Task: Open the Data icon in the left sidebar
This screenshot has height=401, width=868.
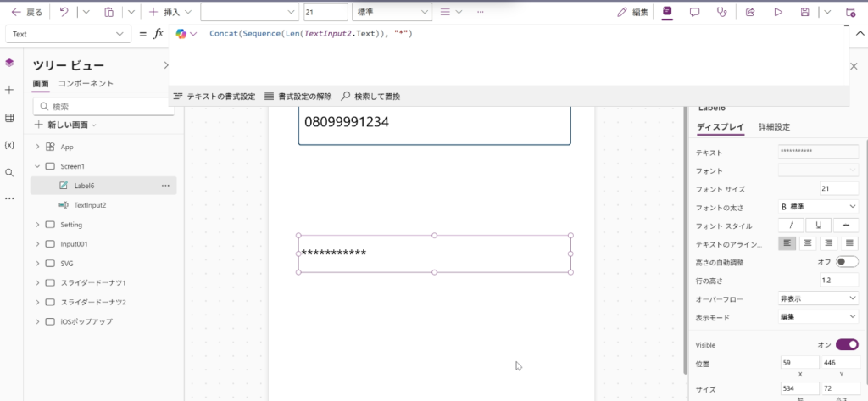Action: point(9,118)
